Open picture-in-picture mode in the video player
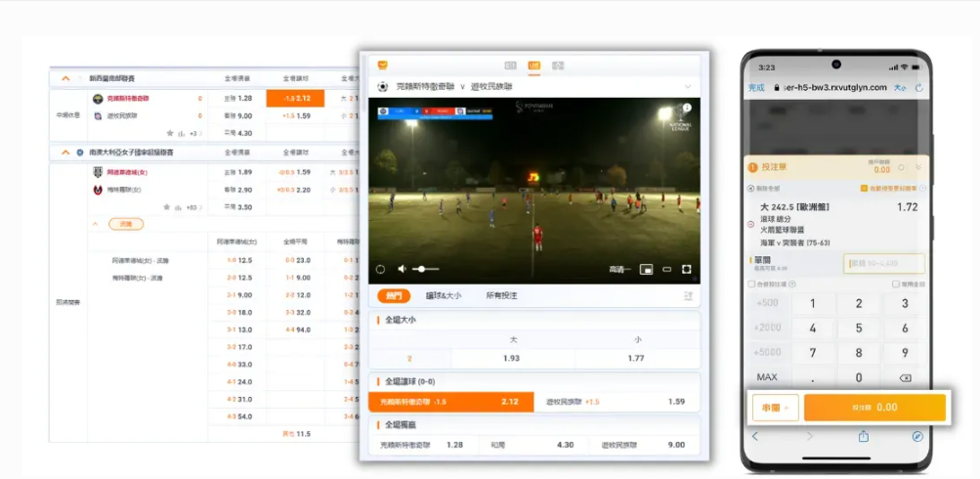Screen dimensions: 980x479 [646, 269]
